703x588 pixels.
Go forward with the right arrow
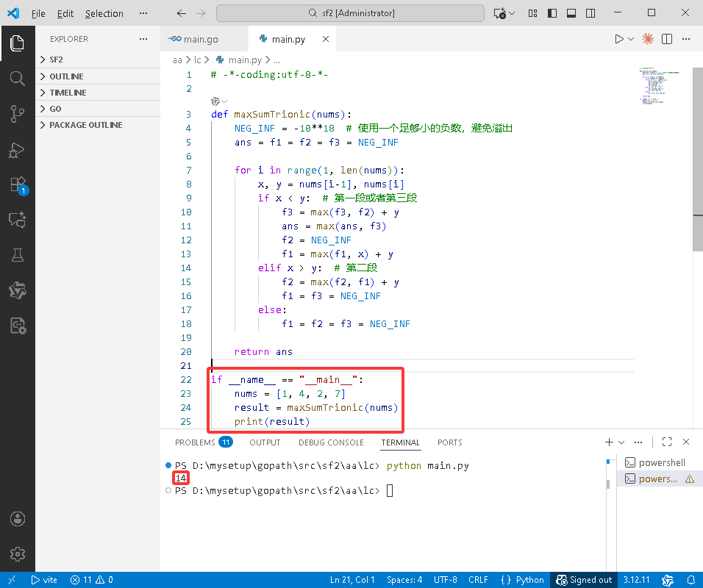pos(201,13)
